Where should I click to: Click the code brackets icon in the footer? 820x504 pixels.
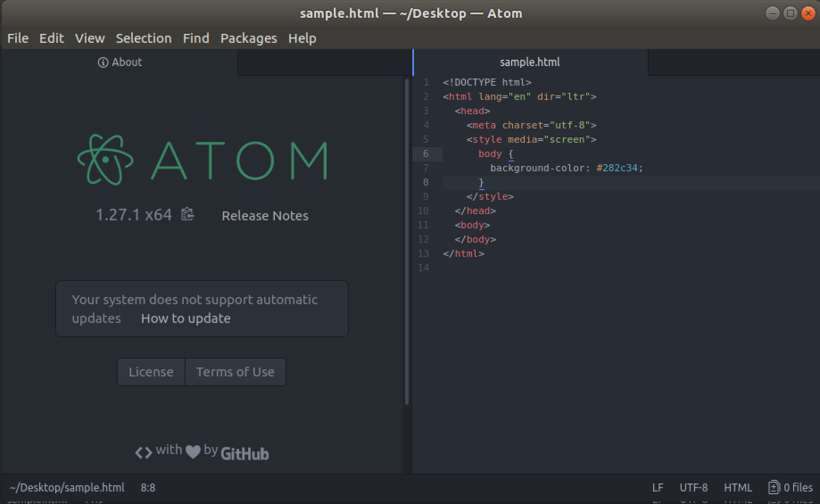(143, 451)
